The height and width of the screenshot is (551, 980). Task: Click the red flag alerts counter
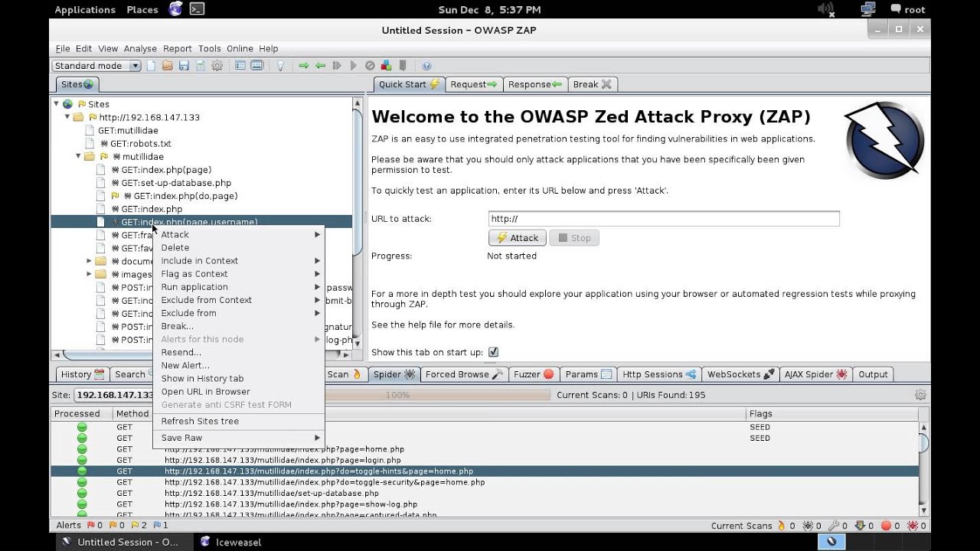pyautogui.click(x=95, y=526)
